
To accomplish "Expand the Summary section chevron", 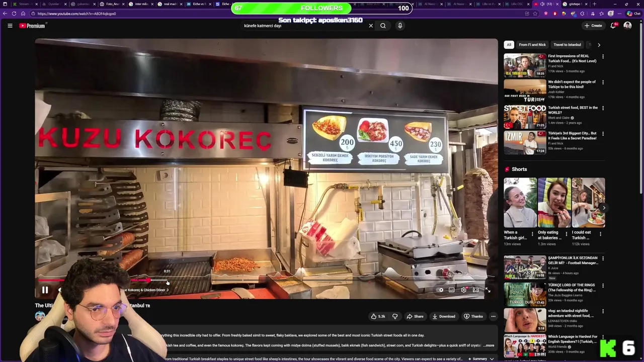I will tap(492, 359).
